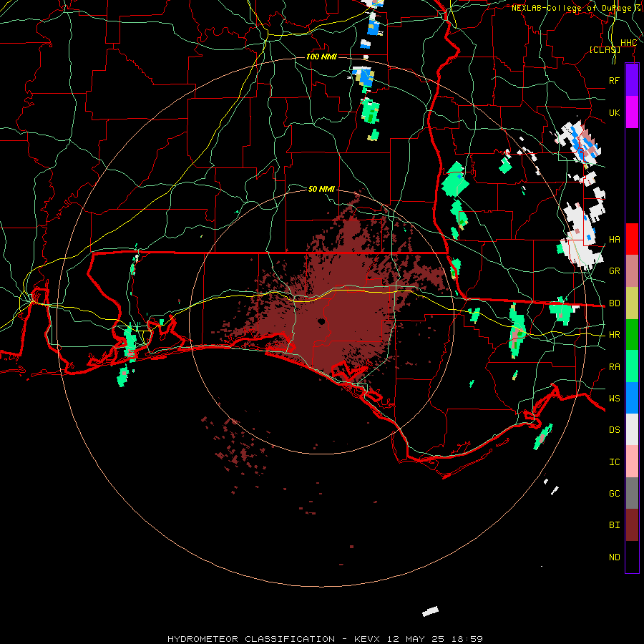Viewport: 644px width, 644px height.
Task: Click the HHC product code text
Action: coord(628,43)
